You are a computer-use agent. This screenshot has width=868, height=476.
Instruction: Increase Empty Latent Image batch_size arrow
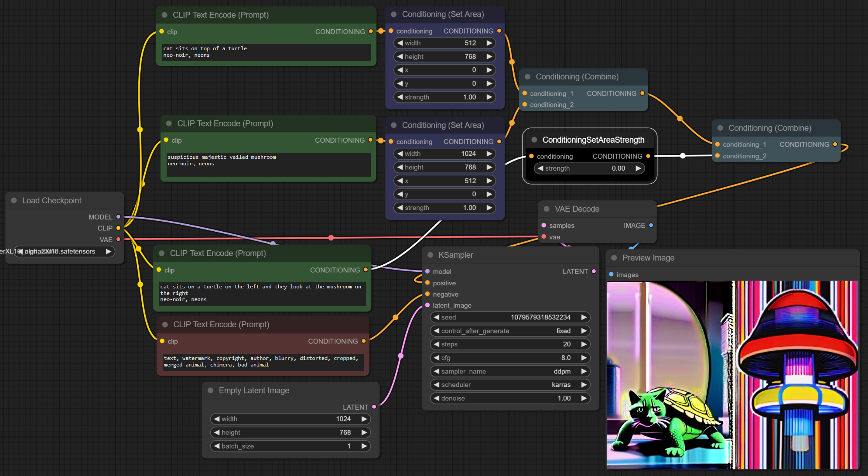coord(364,446)
